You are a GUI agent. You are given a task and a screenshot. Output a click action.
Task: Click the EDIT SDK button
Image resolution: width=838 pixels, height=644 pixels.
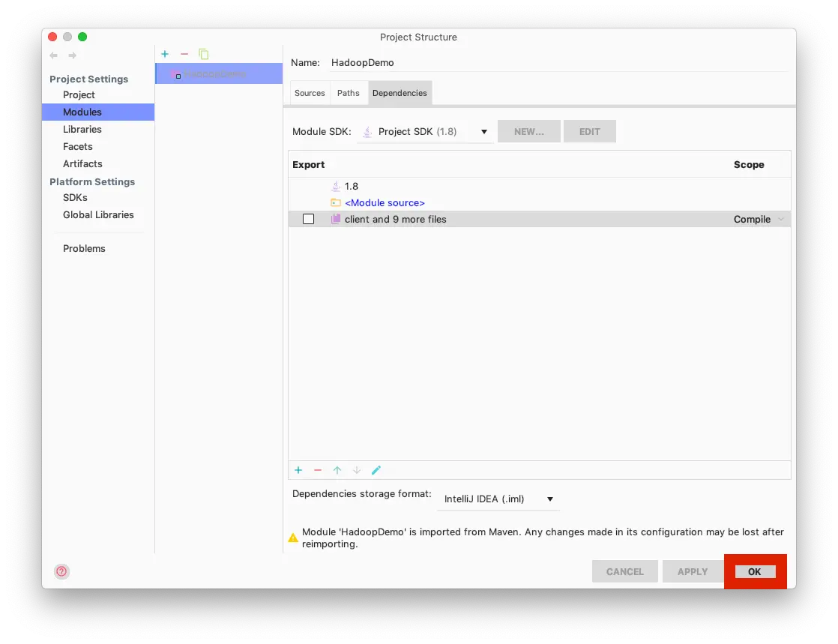point(589,131)
